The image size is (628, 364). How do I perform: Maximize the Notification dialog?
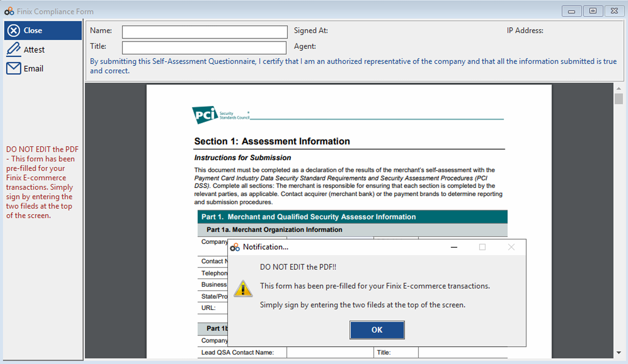[x=482, y=247]
